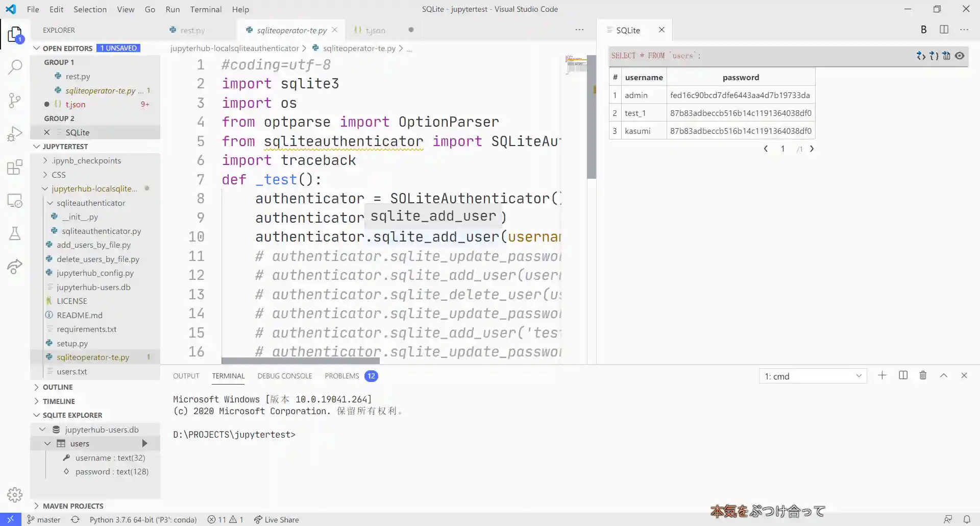The image size is (980, 526).
Task: Expand the OUTLINE section
Action: click(x=36, y=387)
